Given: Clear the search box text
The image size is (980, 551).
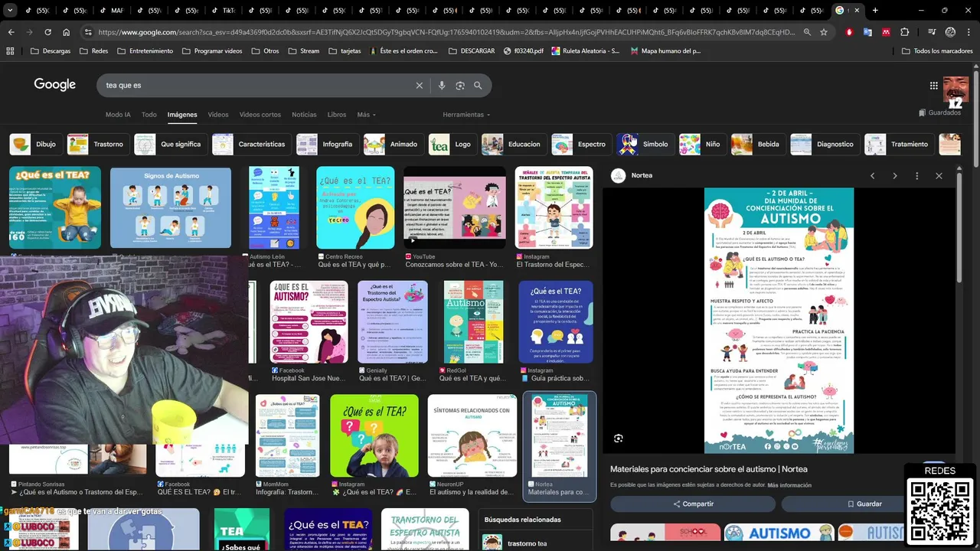Looking at the screenshot, I should click(x=419, y=86).
